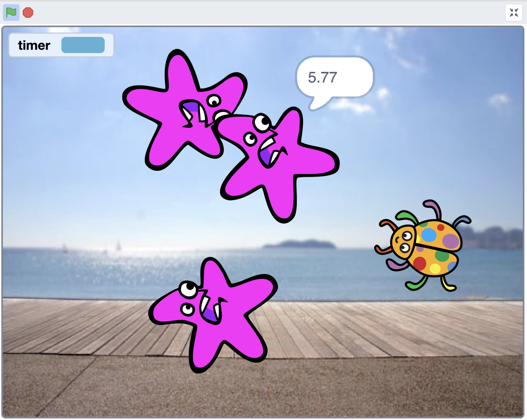Image resolution: width=527 pixels, height=420 pixels.
Task: Click the colorful spotted beetle sprite
Action: [x=423, y=246]
